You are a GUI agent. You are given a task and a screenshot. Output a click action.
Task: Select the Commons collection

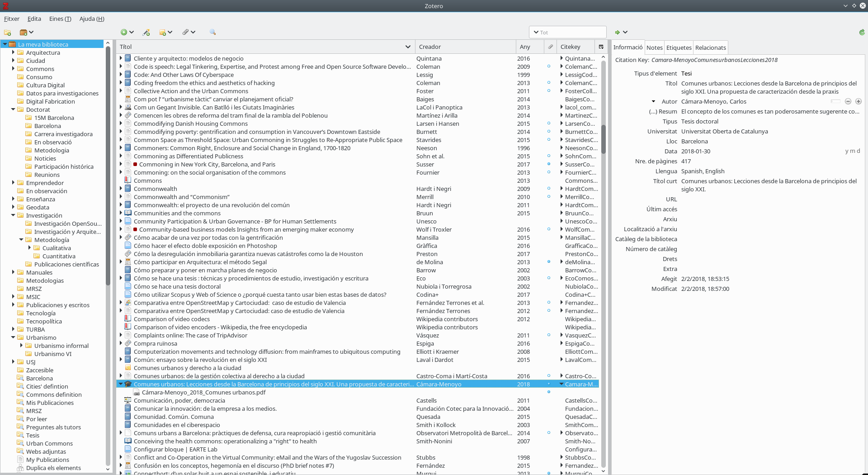pos(40,69)
